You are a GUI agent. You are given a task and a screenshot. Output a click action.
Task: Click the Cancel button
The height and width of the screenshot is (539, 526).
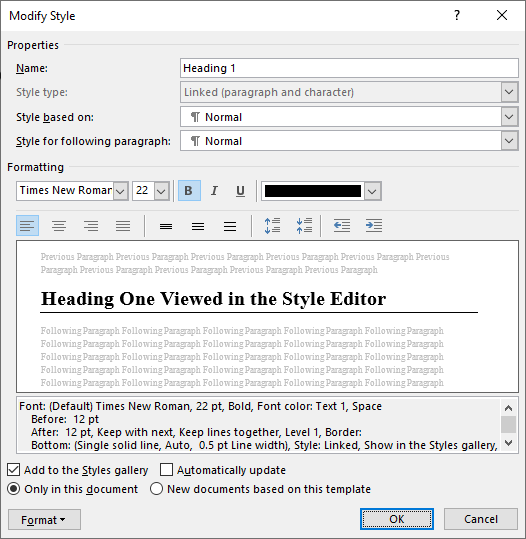[x=481, y=519]
